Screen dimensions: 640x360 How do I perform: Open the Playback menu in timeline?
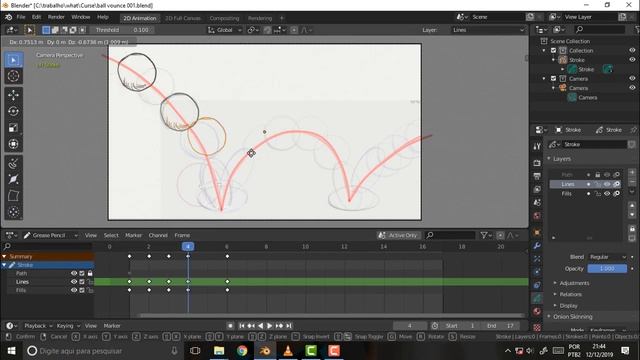38,326
